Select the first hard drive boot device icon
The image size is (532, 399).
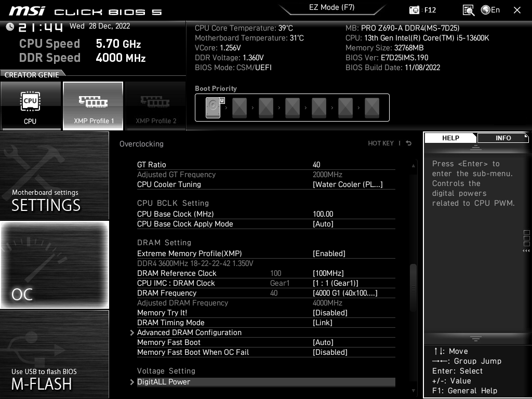click(x=213, y=108)
